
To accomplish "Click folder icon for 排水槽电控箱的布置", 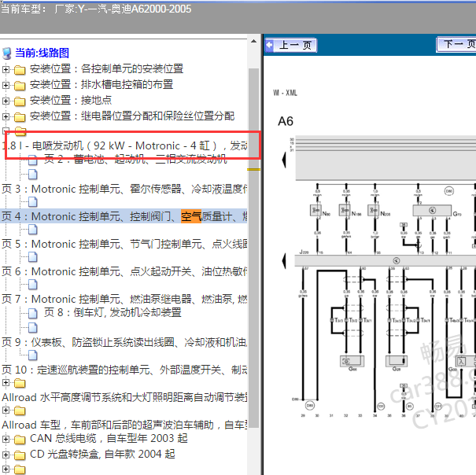I will (x=20, y=86).
